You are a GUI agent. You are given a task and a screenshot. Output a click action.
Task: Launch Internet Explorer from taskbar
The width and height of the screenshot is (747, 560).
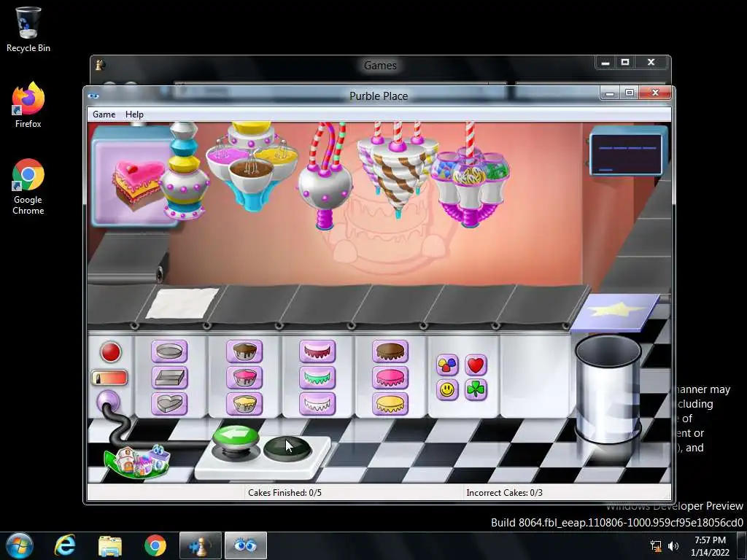tap(65, 545)
